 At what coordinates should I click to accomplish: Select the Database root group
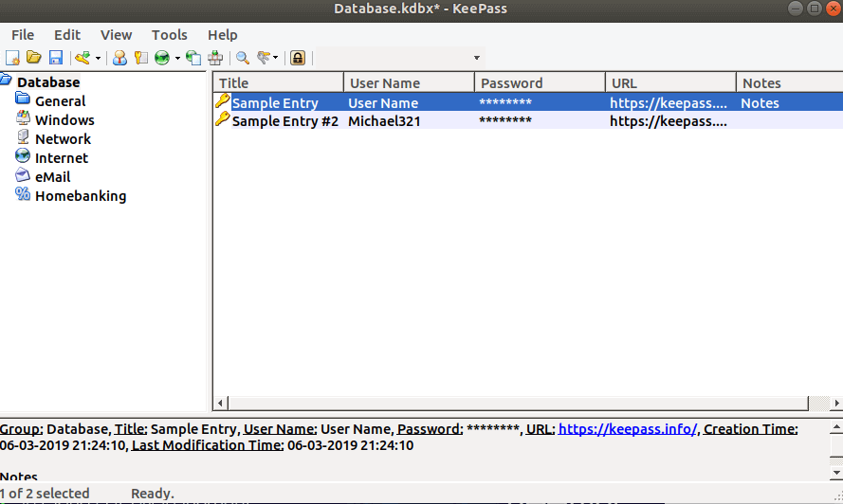(48, 82)
